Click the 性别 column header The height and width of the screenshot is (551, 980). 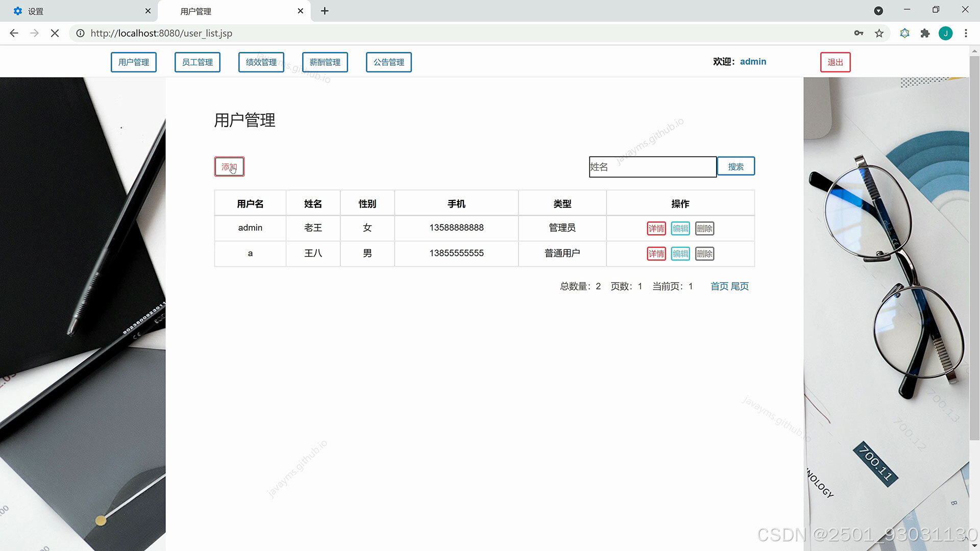click(367, 204)
